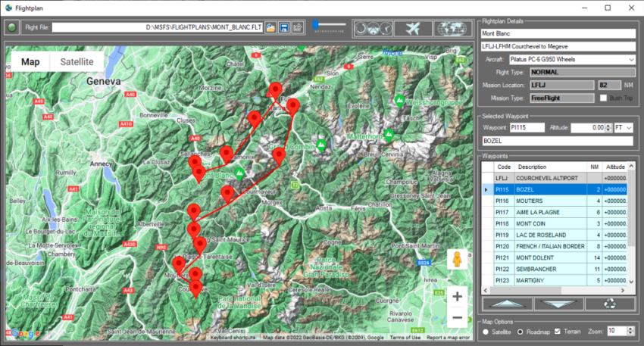Click the airplane icon button
Viewport: 644px width, 346px height.
(x=413, y=28)
